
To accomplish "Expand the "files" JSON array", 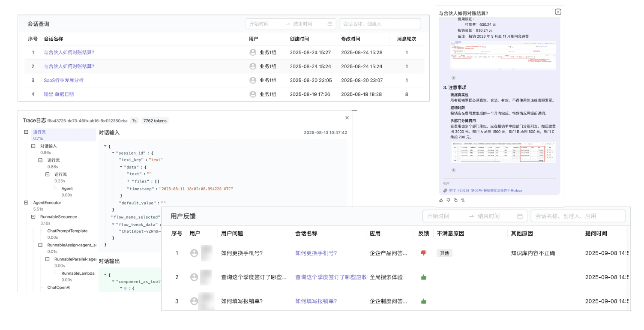I will point(129,181).
